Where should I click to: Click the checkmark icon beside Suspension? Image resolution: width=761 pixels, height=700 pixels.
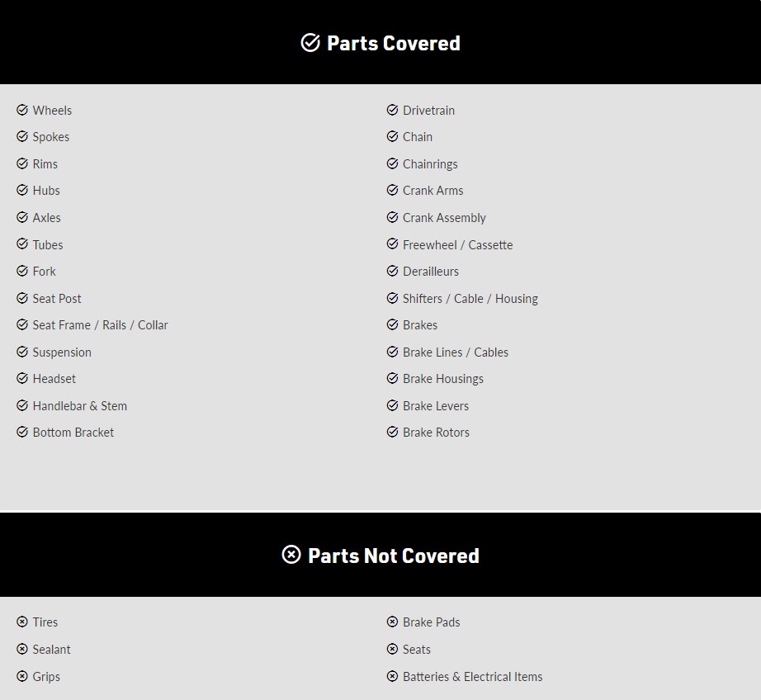coord(22,352)
